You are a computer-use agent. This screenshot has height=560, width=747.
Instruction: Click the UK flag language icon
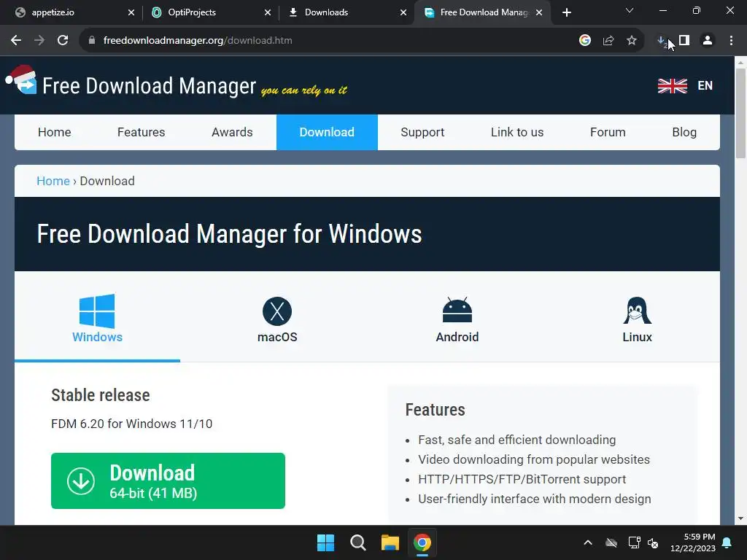(x=672, y=86)
